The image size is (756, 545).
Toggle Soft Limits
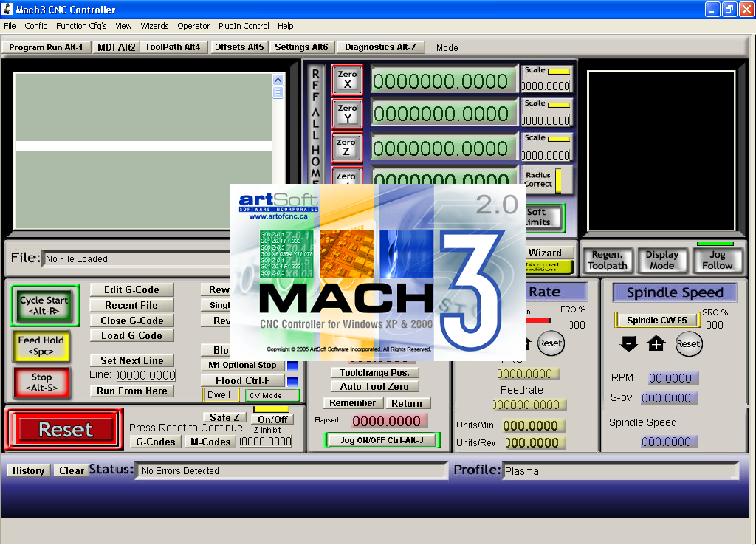[543, 218]
